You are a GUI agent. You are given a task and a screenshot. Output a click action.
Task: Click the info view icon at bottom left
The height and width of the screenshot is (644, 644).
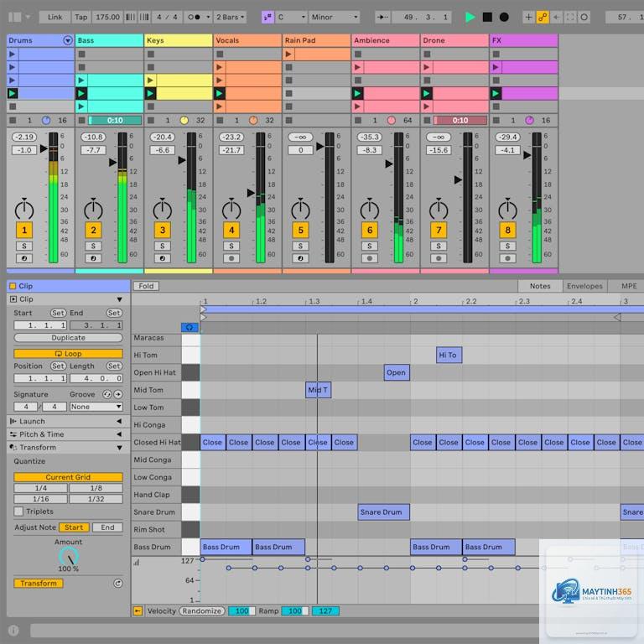click(13, 630)
